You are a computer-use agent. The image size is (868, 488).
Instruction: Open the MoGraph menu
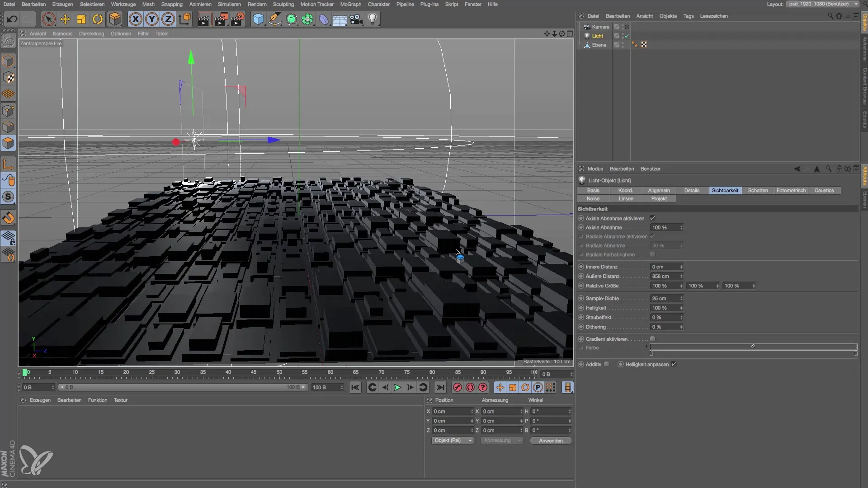coord(350,4)
